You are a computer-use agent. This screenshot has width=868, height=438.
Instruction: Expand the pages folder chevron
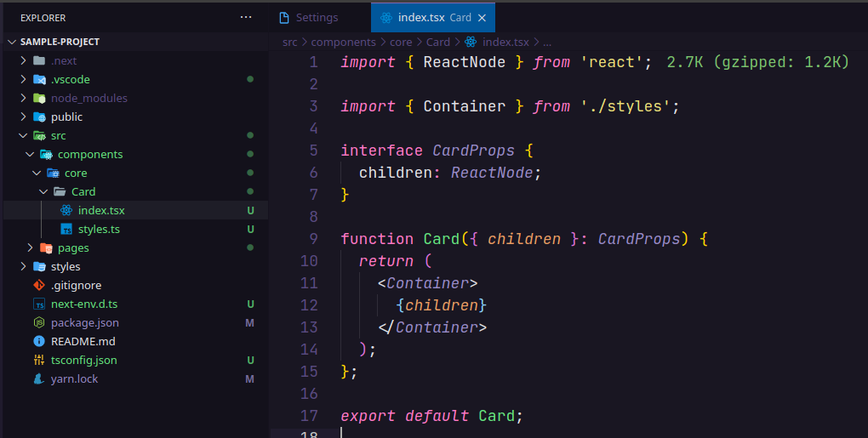click(x=30, y=247)
